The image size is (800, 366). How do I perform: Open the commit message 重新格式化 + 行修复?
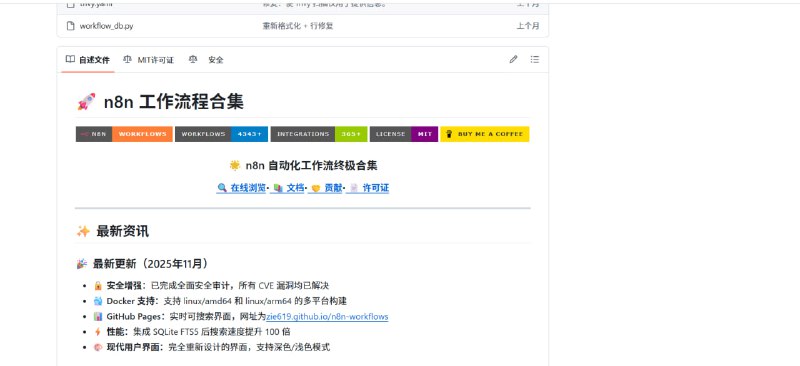click(x=298, y=26)
